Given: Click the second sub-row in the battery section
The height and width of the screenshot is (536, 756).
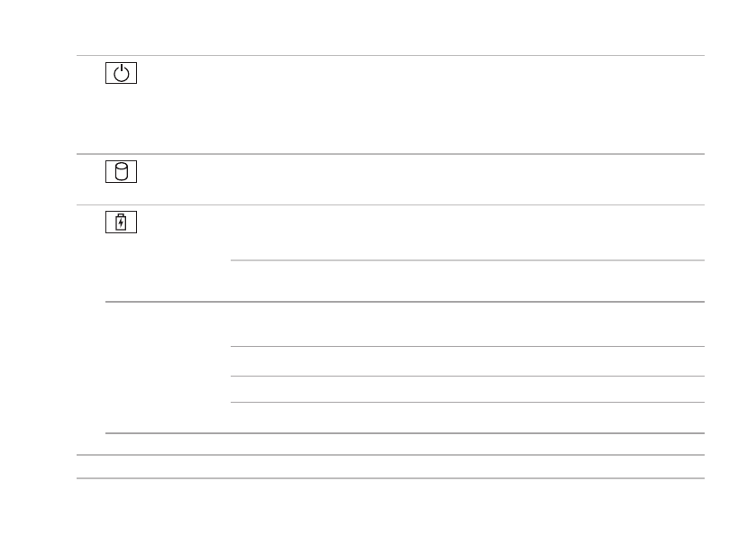Looking at the screenshot, I should click(x=467, y=281).
